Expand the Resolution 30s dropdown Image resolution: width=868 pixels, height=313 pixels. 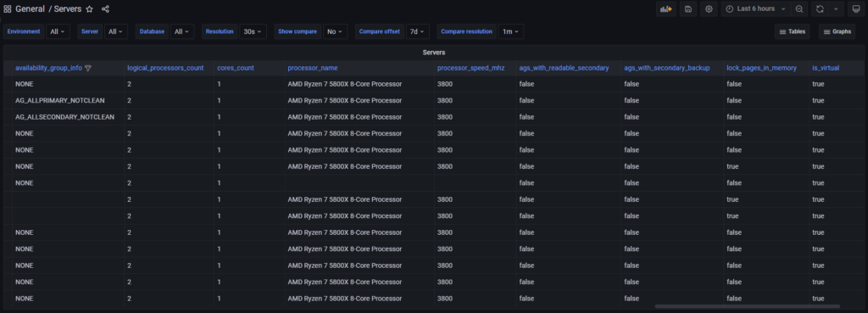pos(253,31)
